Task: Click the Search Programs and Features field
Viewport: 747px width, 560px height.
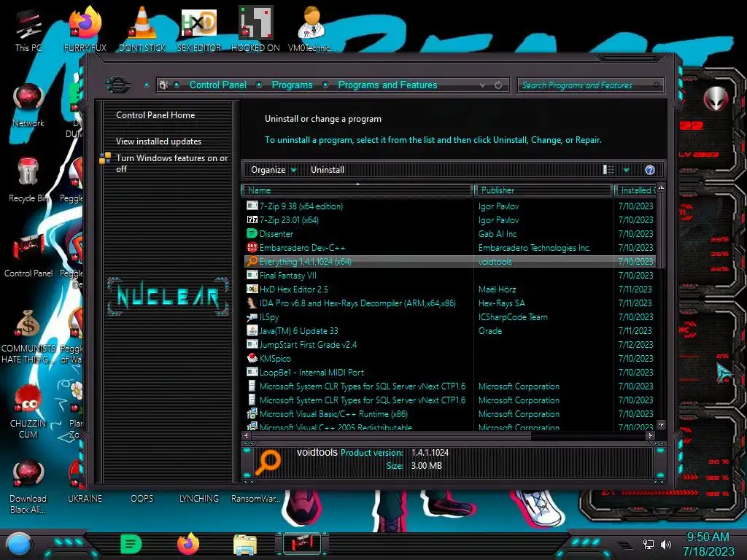Action: 589,85
